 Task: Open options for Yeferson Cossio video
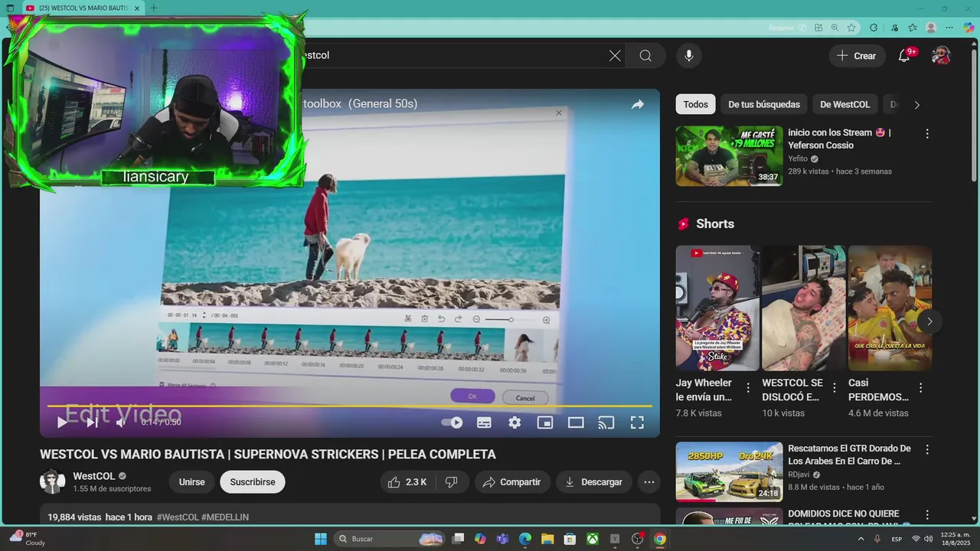(927, 134)
